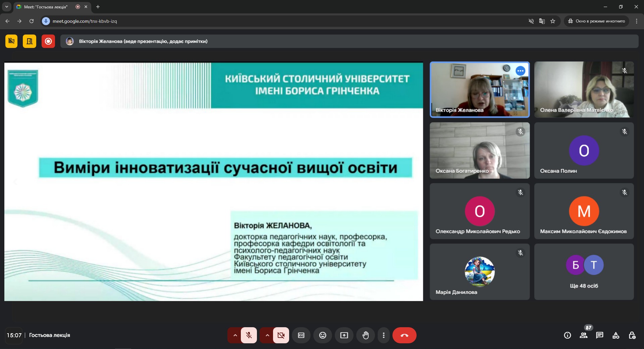The width and height of the screenshot is (644, 349).
Task: Turn on captions with the CC icon
Action: (x=301, y=335)
